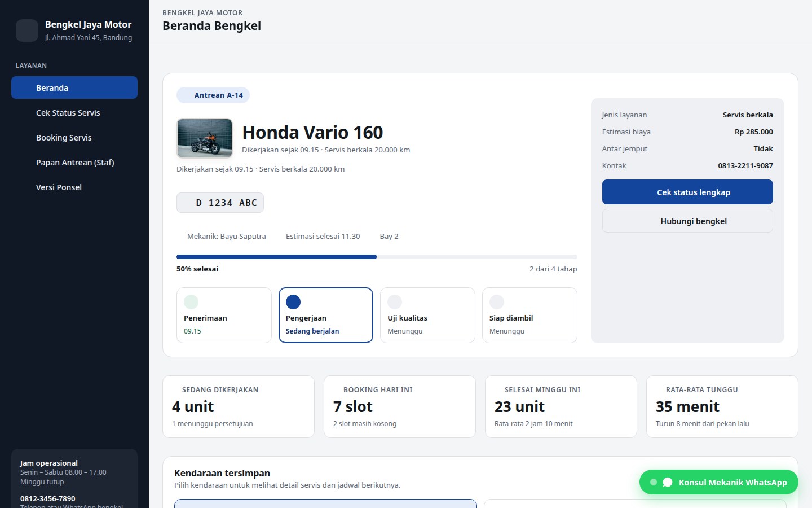Open the Beranda sidebar item

[x=74, y=87]
